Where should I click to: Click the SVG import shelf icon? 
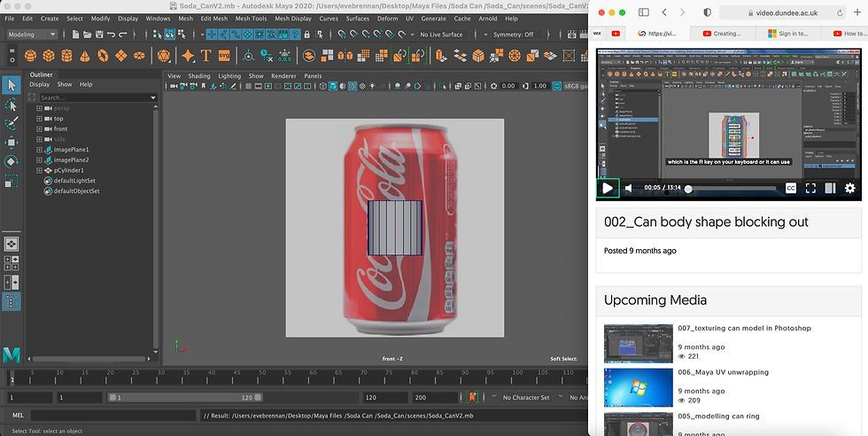coord(224,56)
